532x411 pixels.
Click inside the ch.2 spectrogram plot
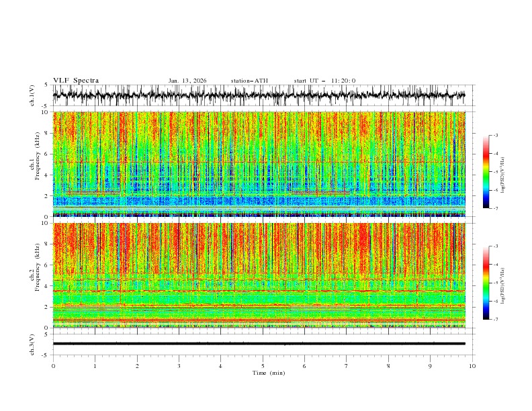click(259, 275)
